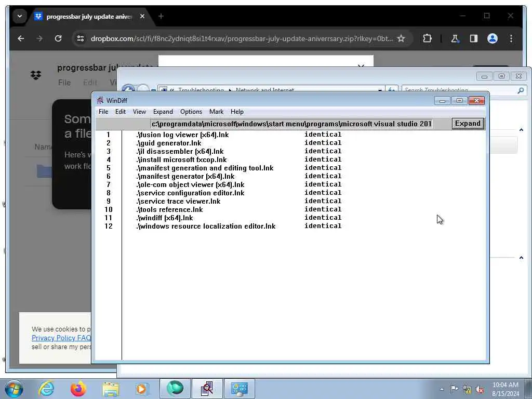Open Chrome extensions puzzle icon

427,38
